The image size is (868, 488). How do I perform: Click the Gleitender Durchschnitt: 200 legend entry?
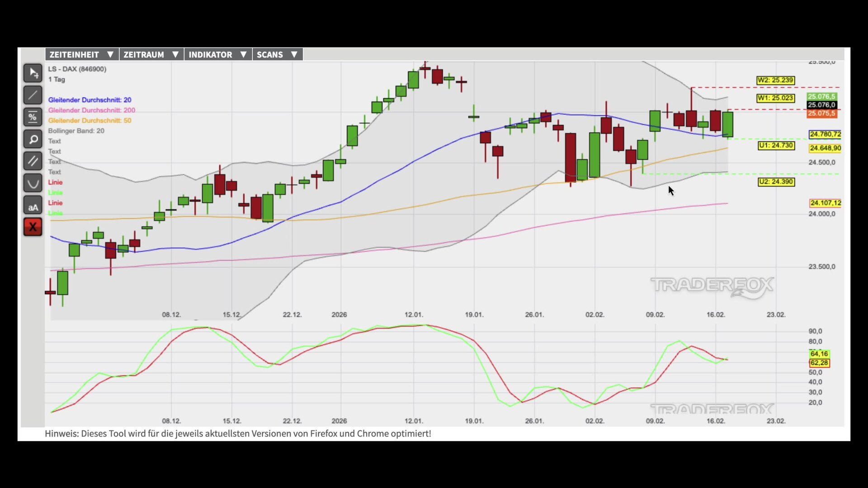(91, 110)
